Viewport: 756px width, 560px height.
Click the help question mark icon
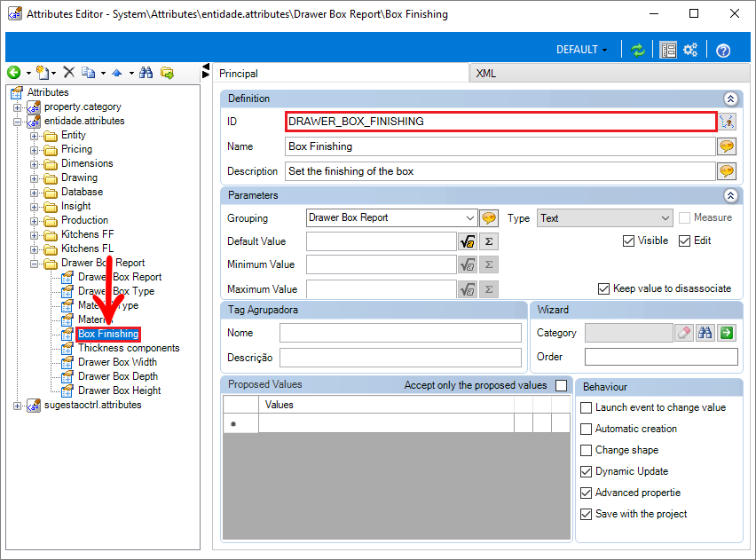(x=723, y=51)
